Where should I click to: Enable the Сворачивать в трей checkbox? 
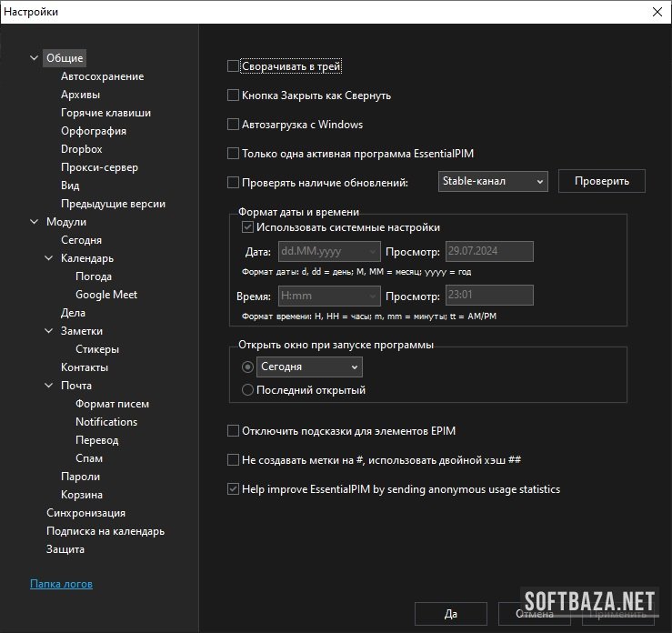(x=234, y=66)
